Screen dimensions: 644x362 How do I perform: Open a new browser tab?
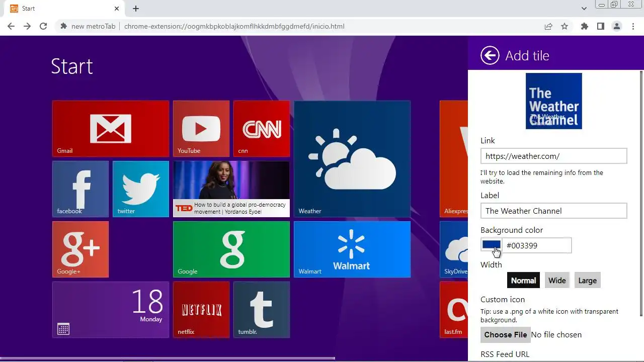point(136,9)
